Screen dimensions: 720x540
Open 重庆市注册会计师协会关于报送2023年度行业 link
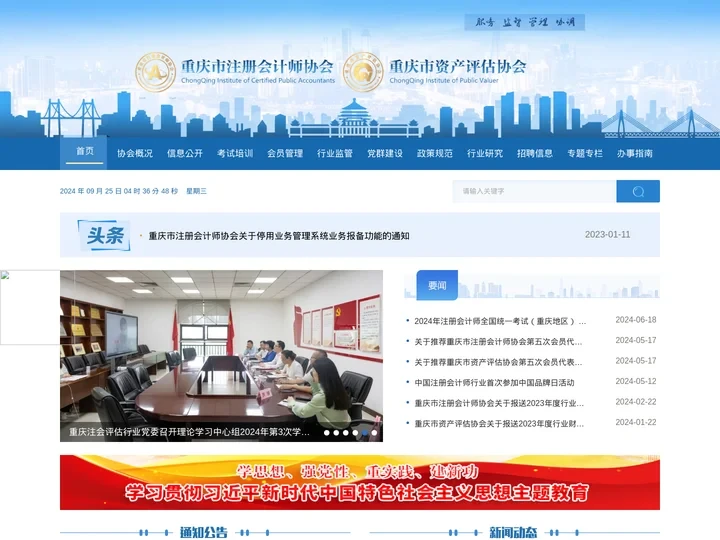tap(499, 403)
